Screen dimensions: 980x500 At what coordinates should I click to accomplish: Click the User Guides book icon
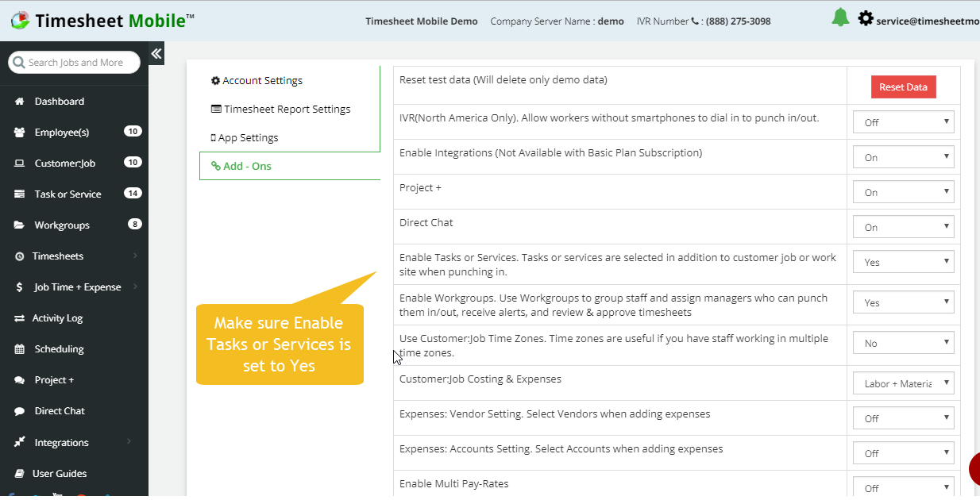click(x=19, y=474)
